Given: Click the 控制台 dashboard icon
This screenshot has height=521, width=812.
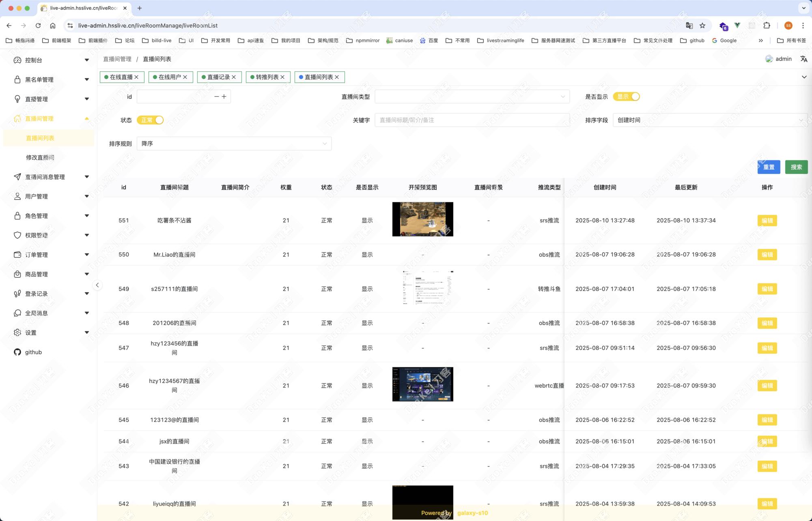Looking at the screenshot, I should (17, 60).
